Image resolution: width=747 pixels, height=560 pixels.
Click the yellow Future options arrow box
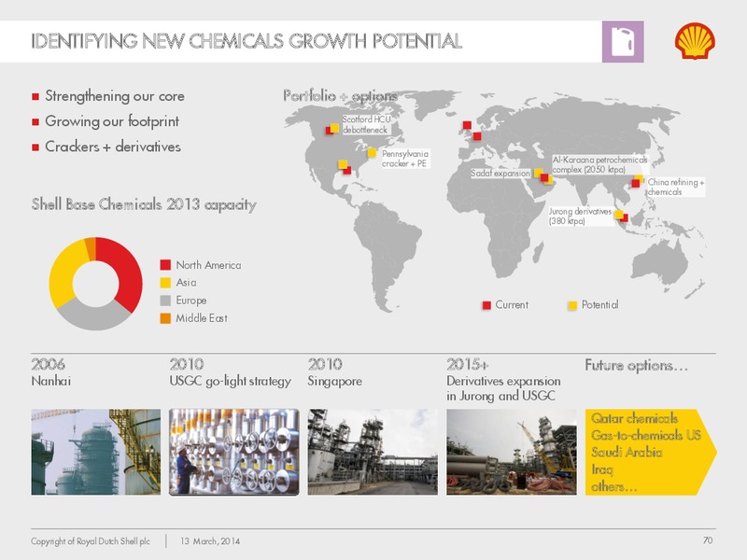point(650,452)
